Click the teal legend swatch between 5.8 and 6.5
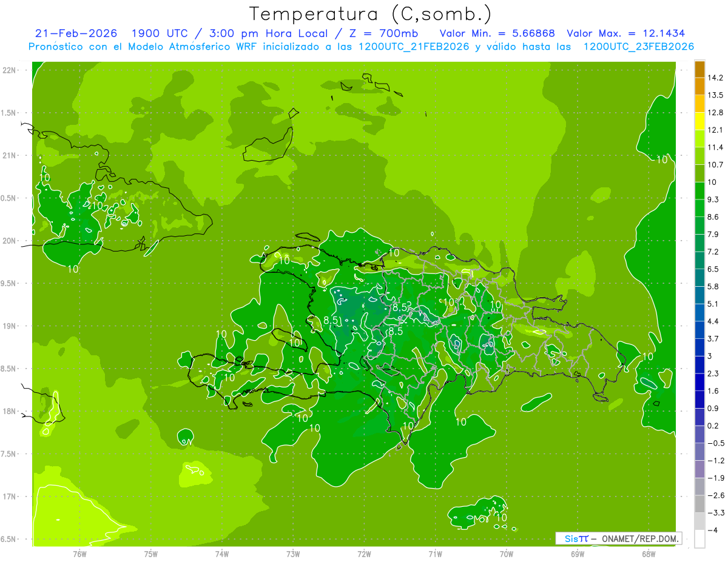Viewport: 728px width, 562px height. click(699, 277)
